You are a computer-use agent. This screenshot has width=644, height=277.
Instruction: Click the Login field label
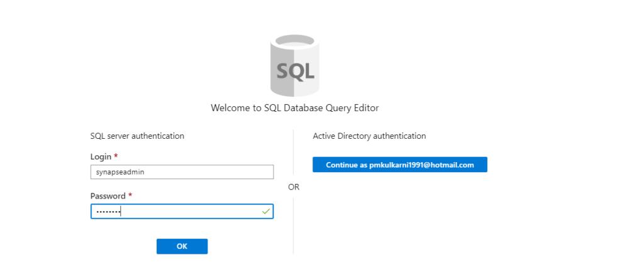101,156
